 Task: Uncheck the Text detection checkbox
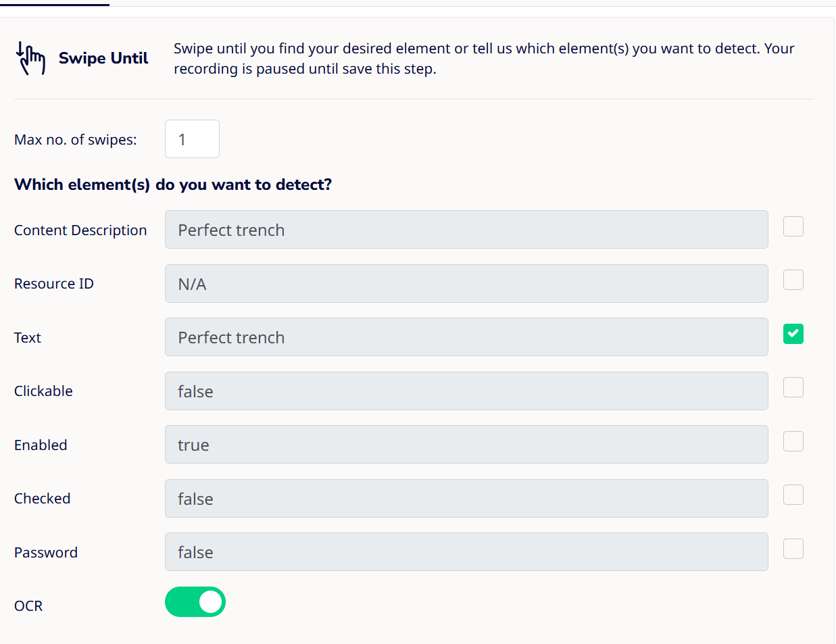click(x=793, y=334)
